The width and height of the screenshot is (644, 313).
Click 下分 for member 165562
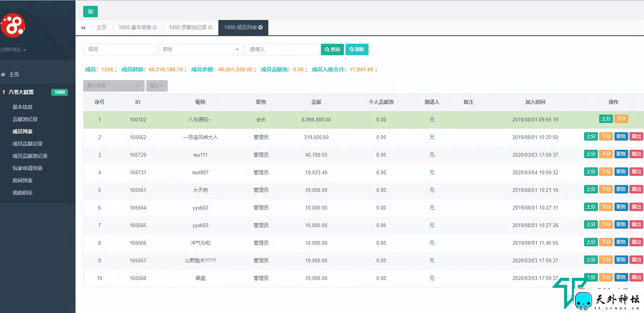pyautogui.click(x=606, y=136)
